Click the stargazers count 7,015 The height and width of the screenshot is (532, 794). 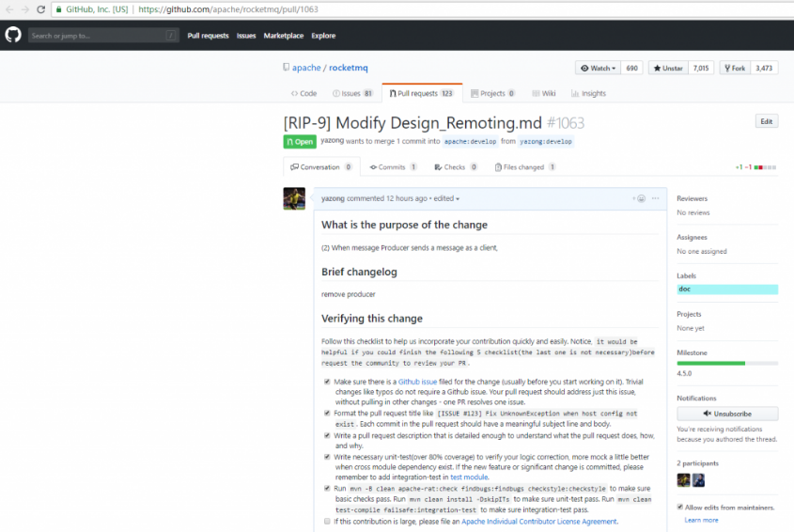(x=701, y=68)
